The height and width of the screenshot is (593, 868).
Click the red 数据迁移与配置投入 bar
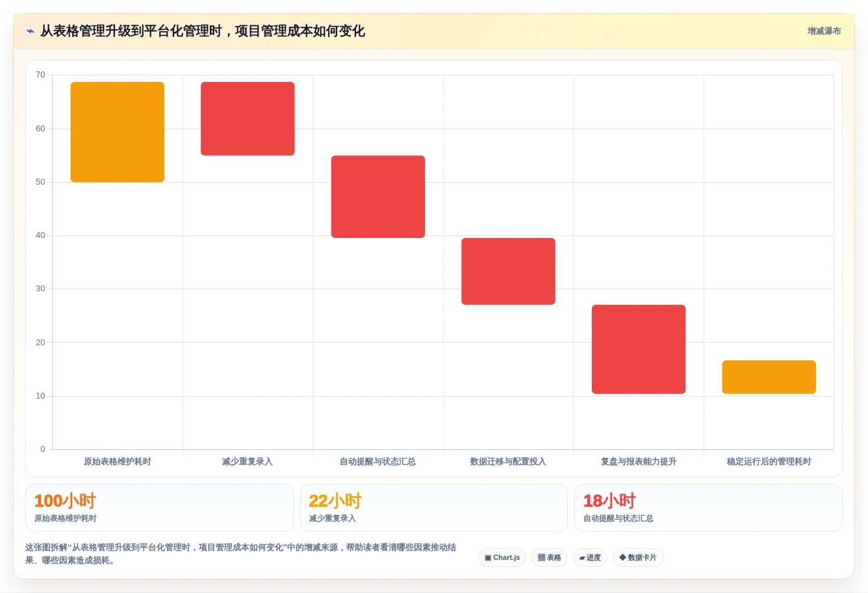(x=508, y=271)
